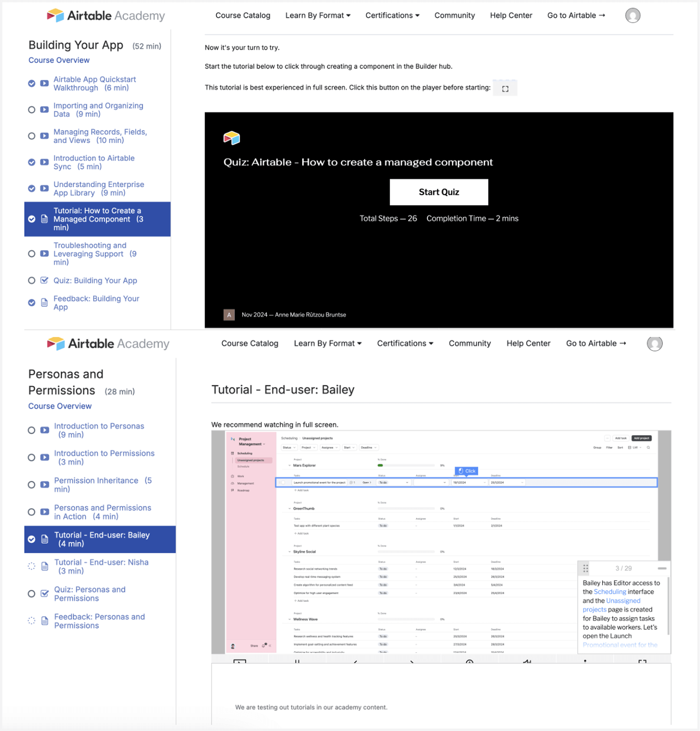Click the Add project button in the tutorial
700x731 pixels.
click(641, 438)
